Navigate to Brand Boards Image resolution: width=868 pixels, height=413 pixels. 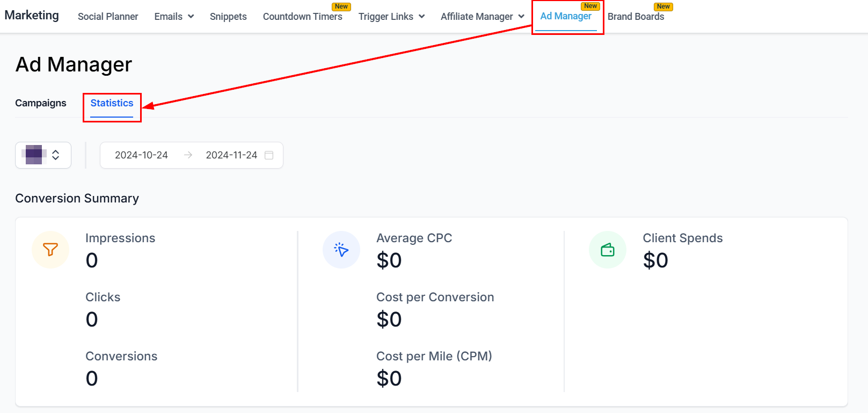point(636,17)
